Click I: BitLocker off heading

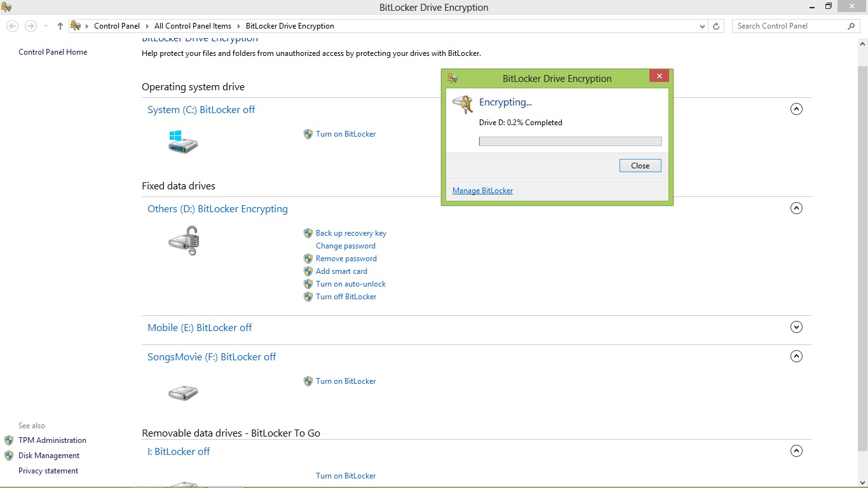point(179,452)
